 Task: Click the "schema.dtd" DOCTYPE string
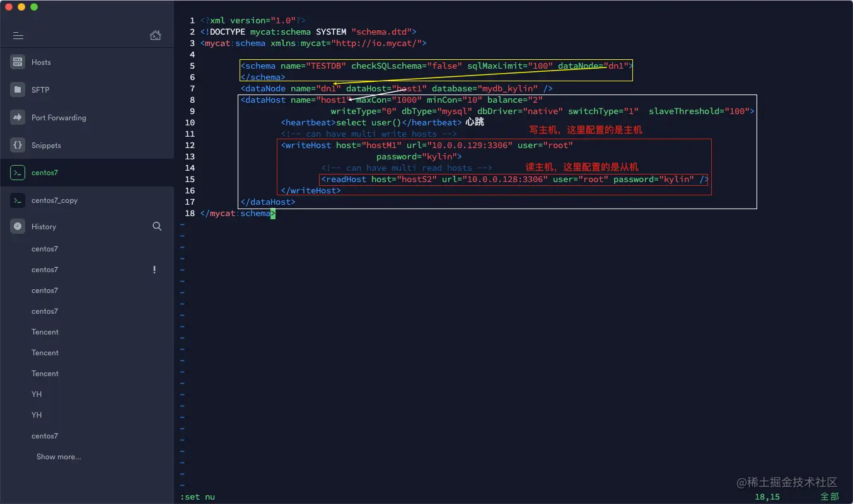point(381,32)
